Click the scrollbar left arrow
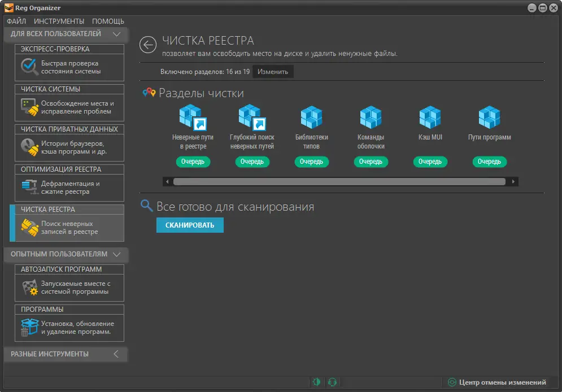Image resolution: width=562 pixels, height=392 pixels. [167, 182]
